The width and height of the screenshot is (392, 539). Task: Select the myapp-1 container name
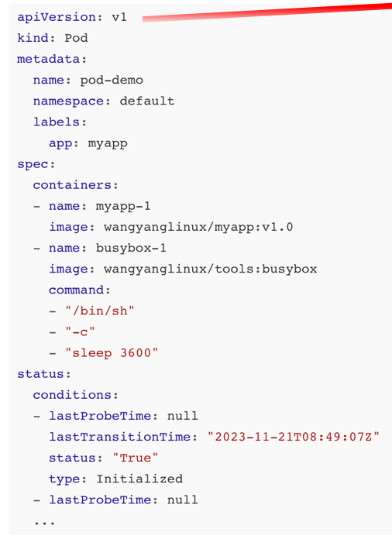tap(123, 206)
